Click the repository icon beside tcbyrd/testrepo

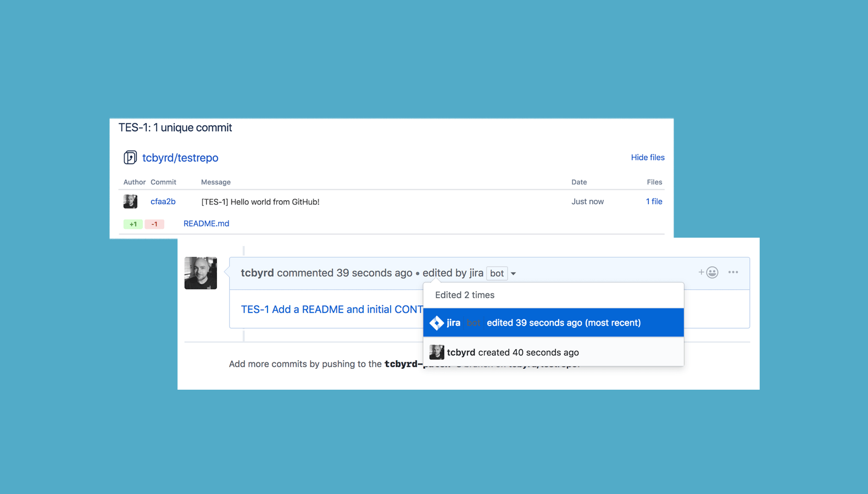pos(130,158)
